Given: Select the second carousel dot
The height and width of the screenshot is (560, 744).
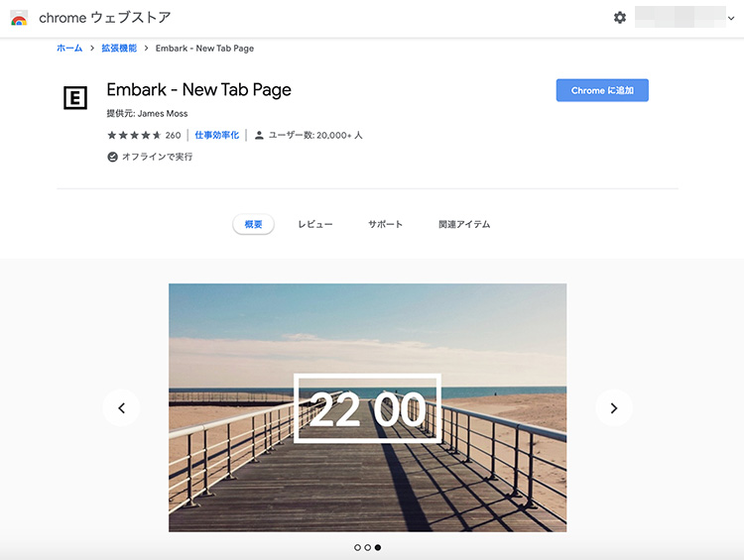Looking at the screenshot, I should (367, 547).
